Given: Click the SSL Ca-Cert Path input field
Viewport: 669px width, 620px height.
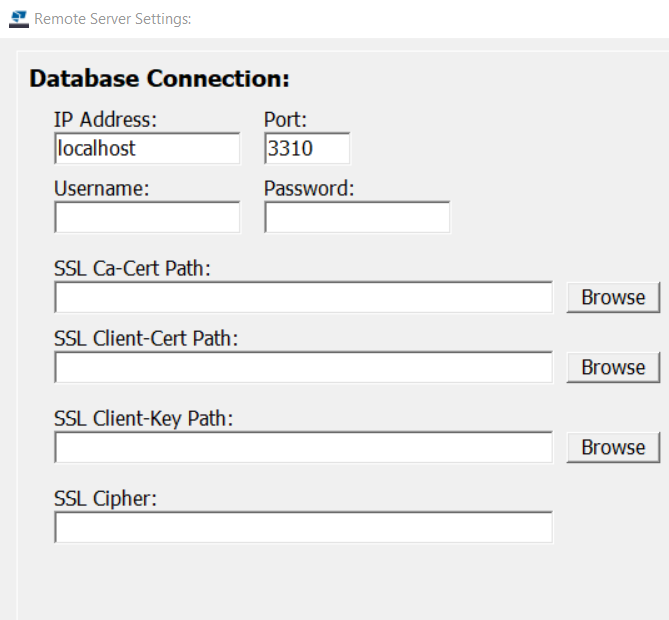Looking at the screenshot, I should (x=303, y=297).
